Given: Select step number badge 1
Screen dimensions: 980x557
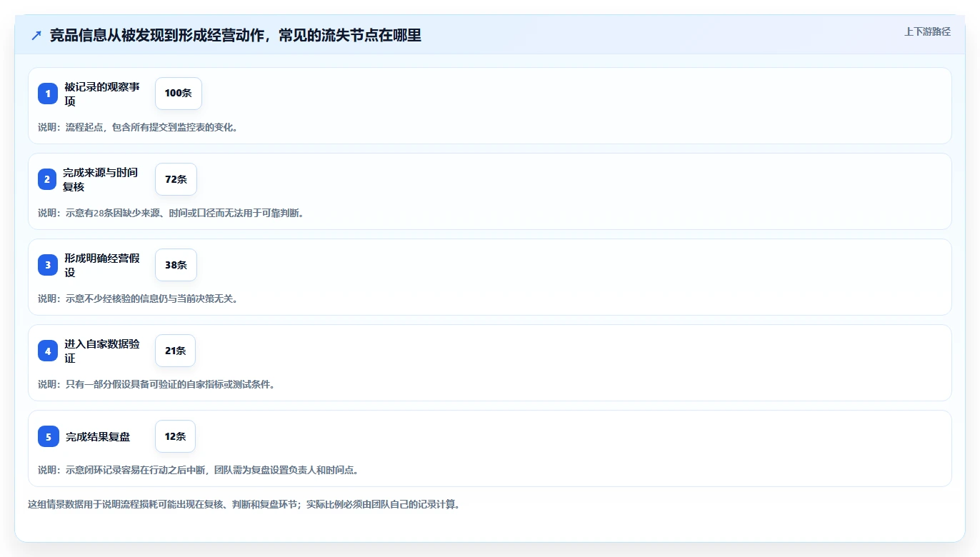Looking at the screenshot, I should tap(48, 94).
